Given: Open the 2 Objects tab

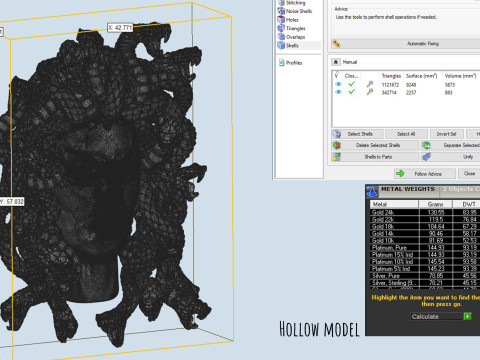Looking at the screenshot, I should pyautogui.click(x=461, y=189).
